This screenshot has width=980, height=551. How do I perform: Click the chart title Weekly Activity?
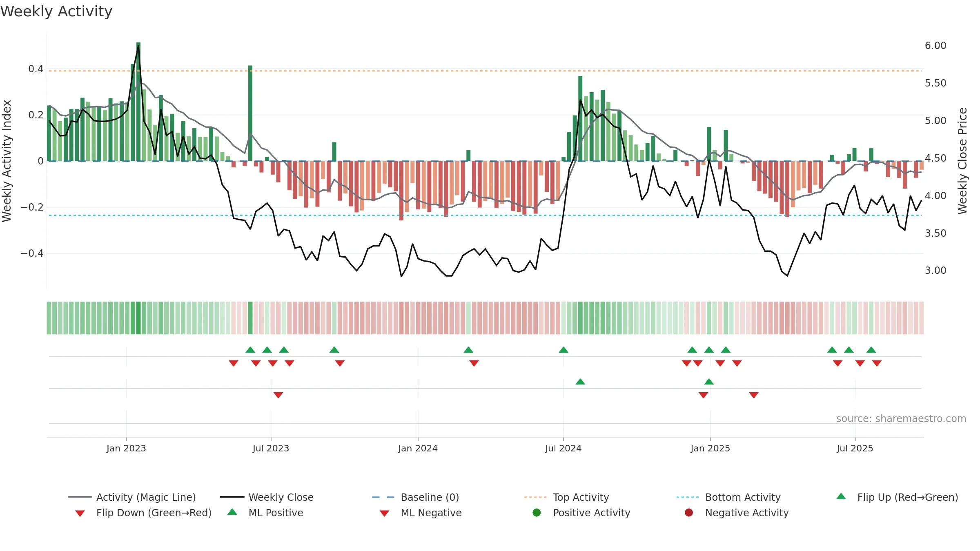[56, 11]
